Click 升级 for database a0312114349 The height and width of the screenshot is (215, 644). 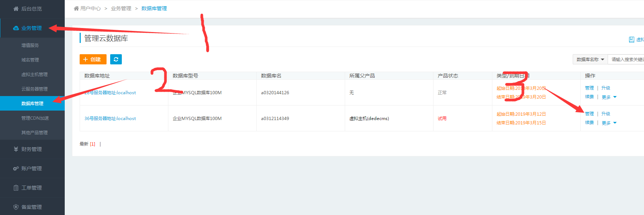(606, 114)
